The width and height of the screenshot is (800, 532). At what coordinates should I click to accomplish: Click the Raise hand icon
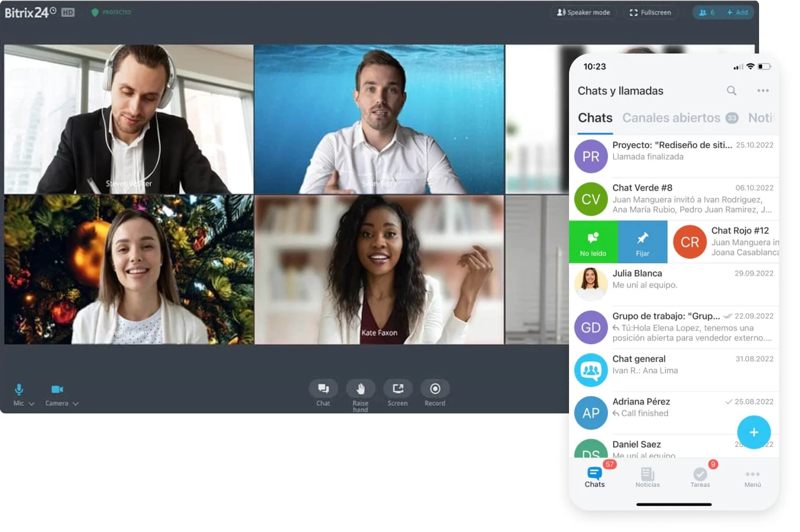click(360, 389)
